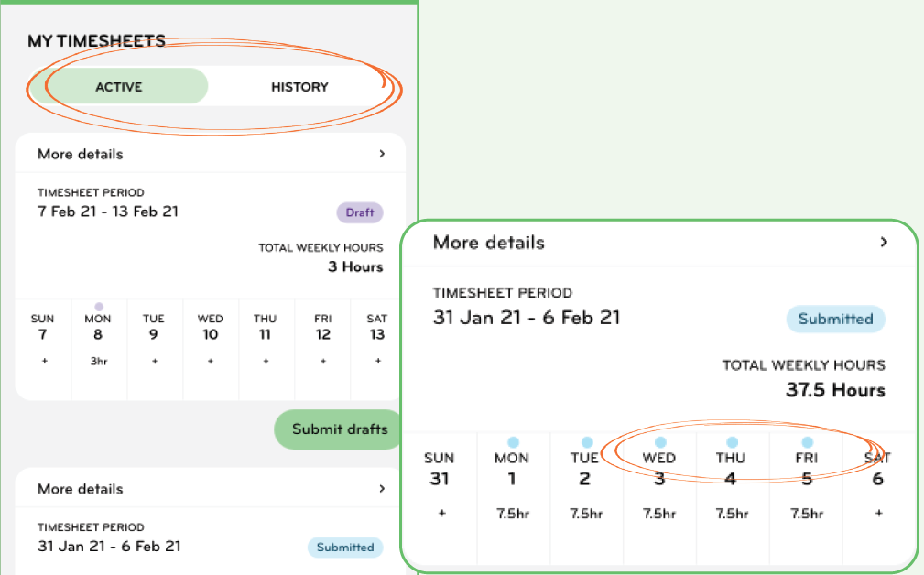The height and width of the screenshot is (575, 924).
Task: Open 7.5hr entry under WED 3
Action: [658, 514]
